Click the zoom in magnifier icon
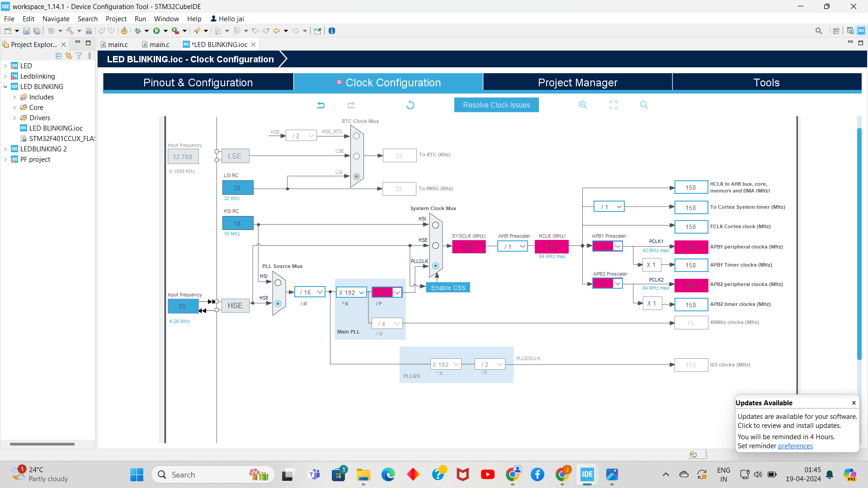 point(583,105)
